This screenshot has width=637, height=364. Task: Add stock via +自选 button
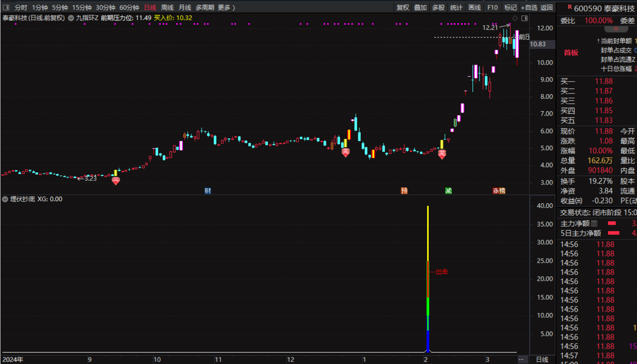(529, 7)
